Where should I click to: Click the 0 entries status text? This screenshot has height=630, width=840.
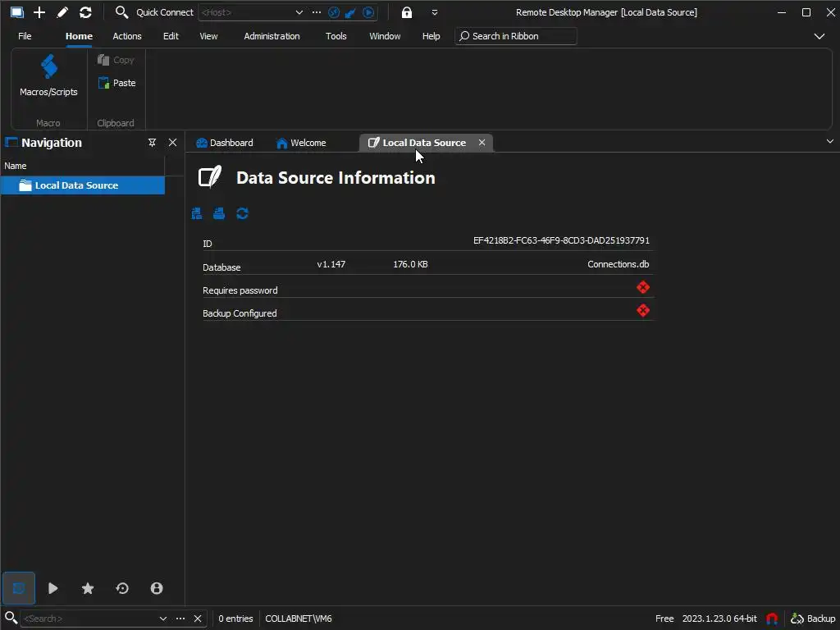coord(235,619)
